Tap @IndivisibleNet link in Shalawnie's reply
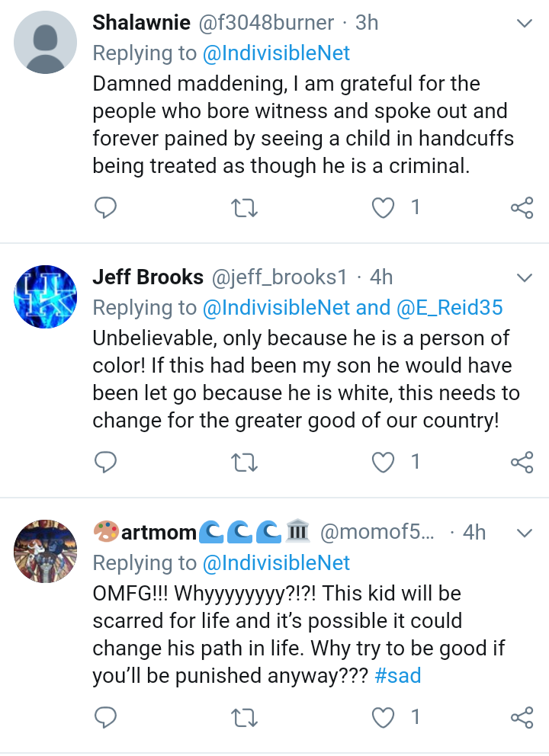 pyautogui.click(x=275, y=53)
